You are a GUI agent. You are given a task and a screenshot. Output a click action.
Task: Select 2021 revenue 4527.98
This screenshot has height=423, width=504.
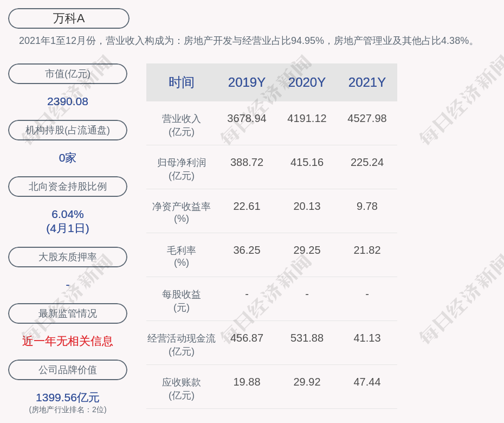[x=367, y=118]
